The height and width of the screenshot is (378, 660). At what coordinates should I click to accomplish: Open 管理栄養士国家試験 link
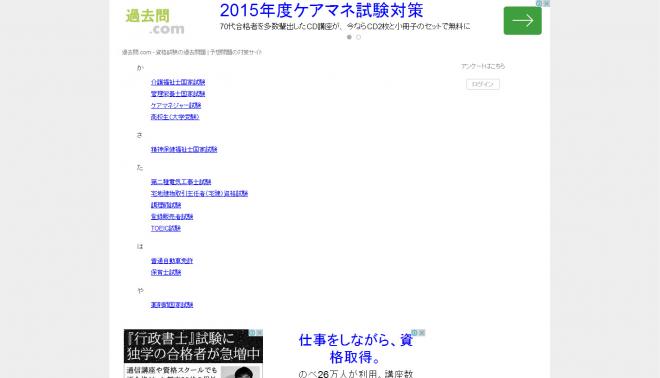tap(178, 93)
